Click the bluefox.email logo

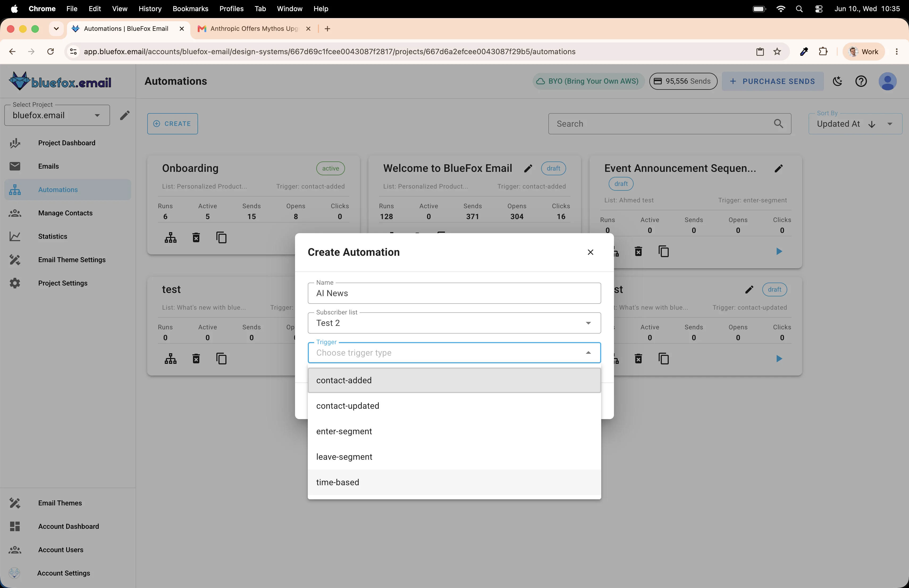pos(60,81)
